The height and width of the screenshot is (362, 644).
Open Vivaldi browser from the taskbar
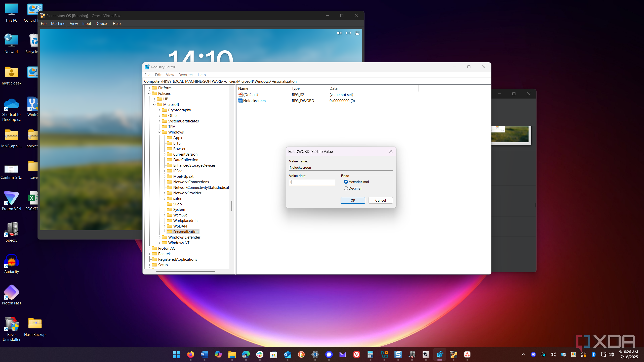click(x=356, y=354)
